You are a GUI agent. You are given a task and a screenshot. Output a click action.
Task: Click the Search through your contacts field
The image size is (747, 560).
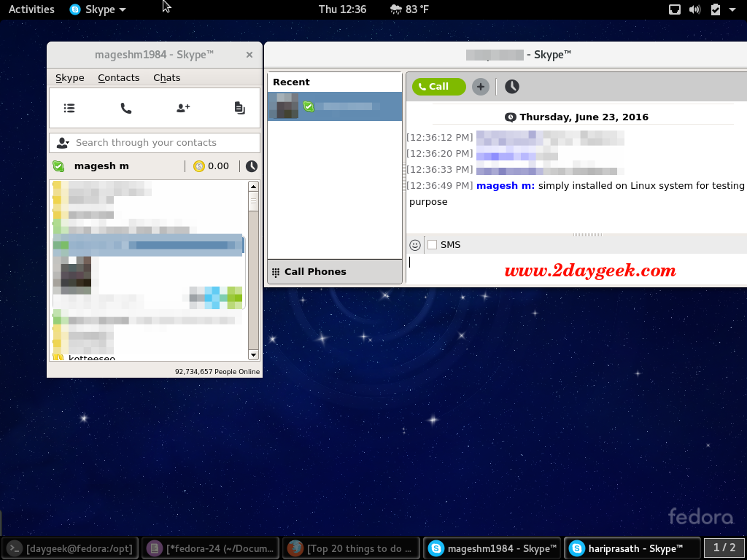[155, 143]
